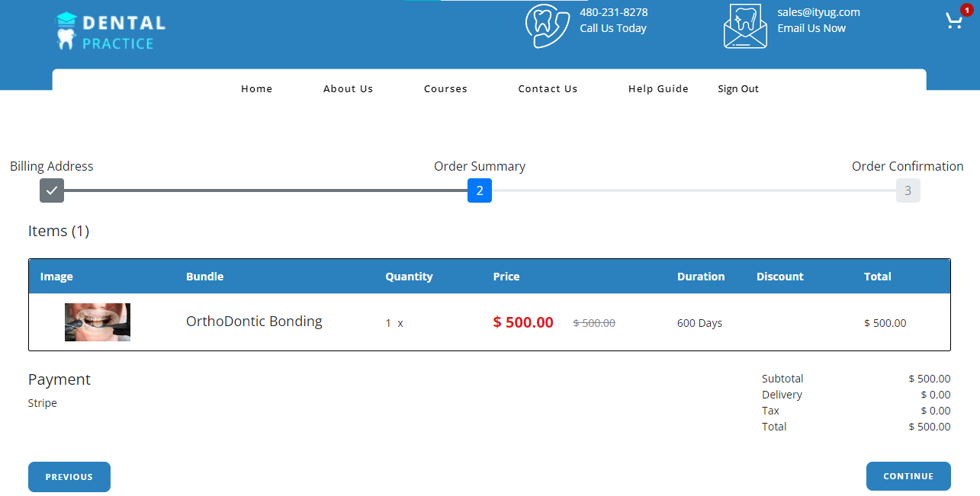Screen dimensions: 980x496
Task: Select step 2 Order Summary marker
Action: click(x=480, y=190)
